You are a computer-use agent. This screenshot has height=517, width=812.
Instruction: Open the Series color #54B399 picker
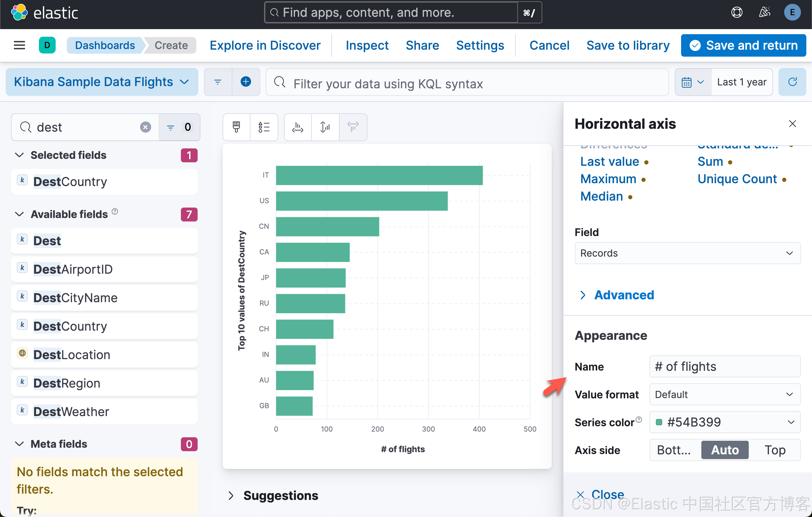click(724, 422)
